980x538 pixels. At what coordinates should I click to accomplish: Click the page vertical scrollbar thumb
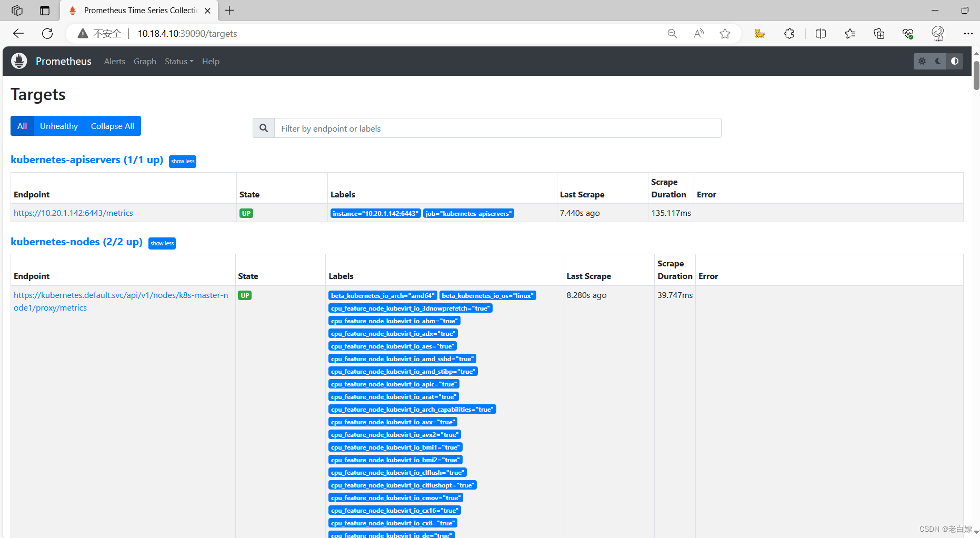976,75
